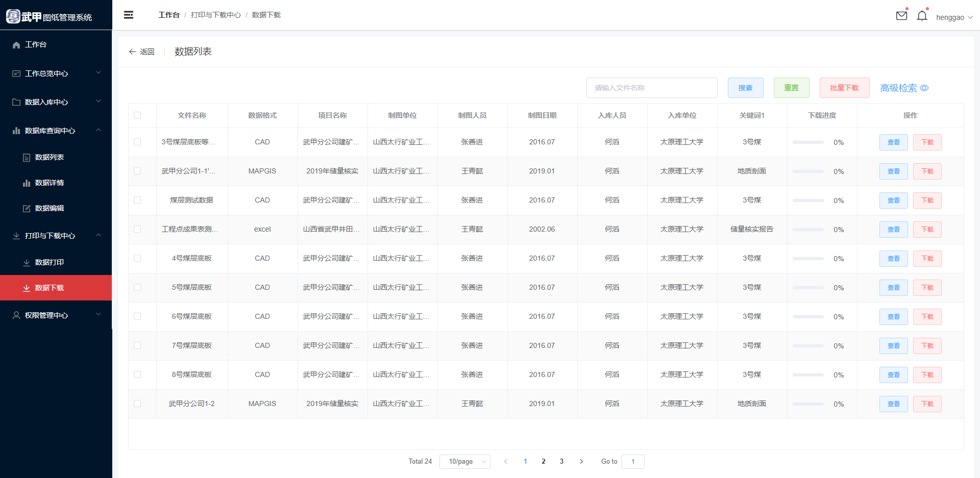Viewport: 980px width, 478px height.
Task: Select the checkbox for 武甲分公司1-2 row
Action: pos(137,404)
